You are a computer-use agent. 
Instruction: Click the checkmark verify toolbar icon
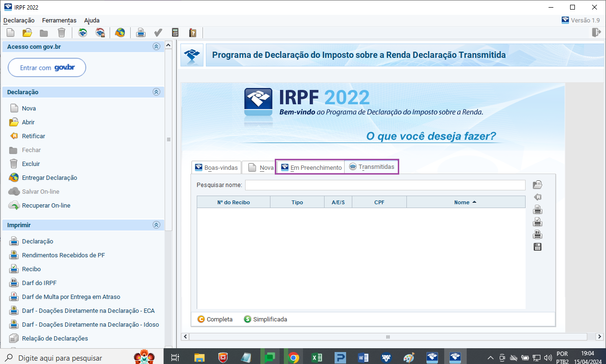click(x=158, y=33)
